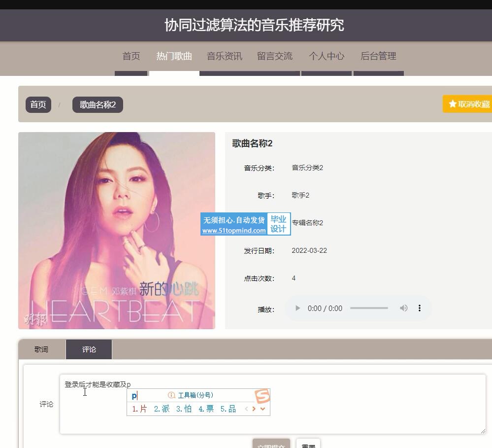Click the 专辑名称2 album value
The width and height of the screenshot is (492, 448).
[307, 223]
